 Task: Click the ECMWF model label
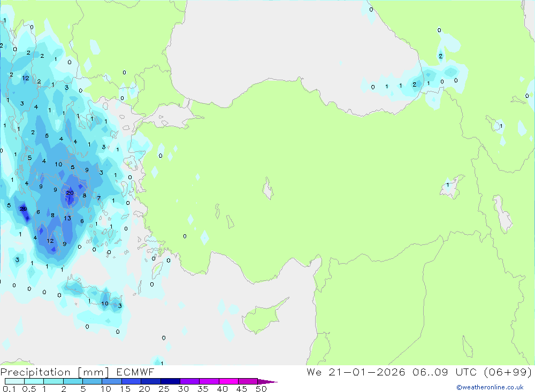coord(135,372)
